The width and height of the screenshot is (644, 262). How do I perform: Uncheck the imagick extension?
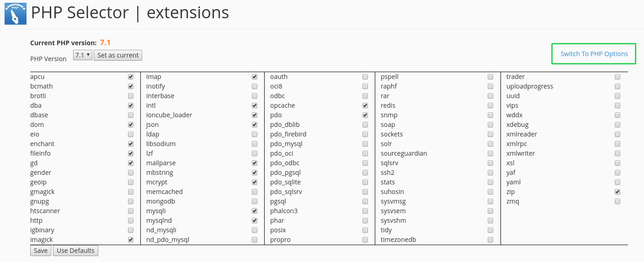tap(131, 240)
